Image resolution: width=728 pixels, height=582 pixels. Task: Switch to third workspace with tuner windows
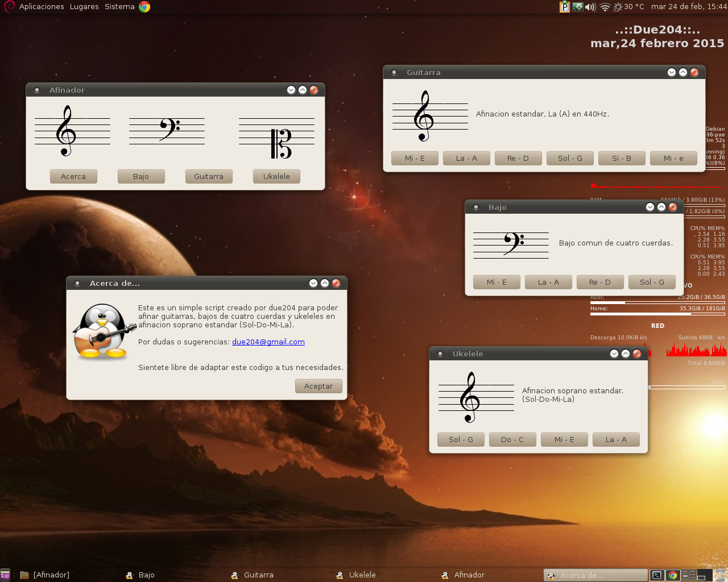click(689, 575)
